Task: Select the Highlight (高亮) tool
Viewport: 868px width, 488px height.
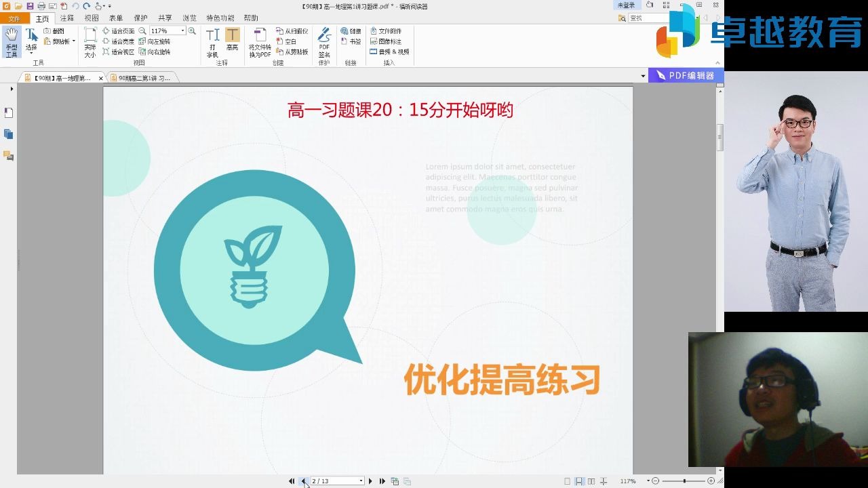Action: click(232, 40)
